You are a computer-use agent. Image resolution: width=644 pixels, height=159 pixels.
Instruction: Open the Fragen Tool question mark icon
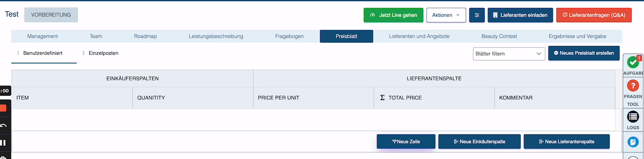633,86
